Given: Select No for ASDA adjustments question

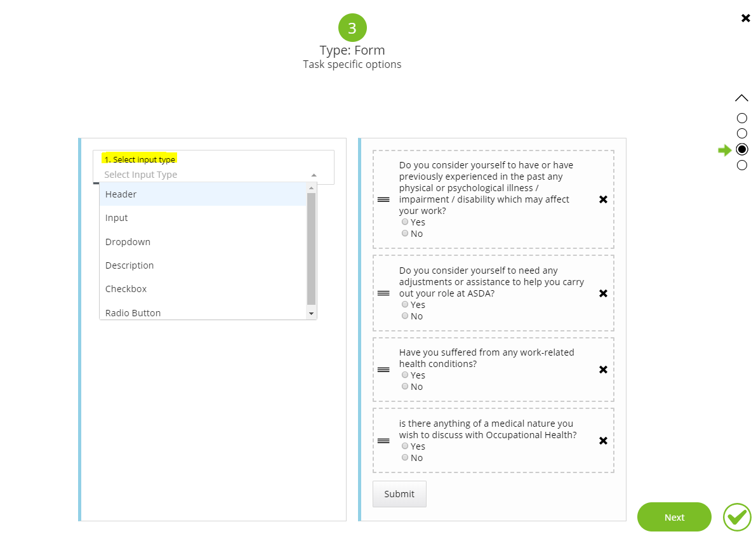Looking at the screenshot, I should tap(405, 316).
